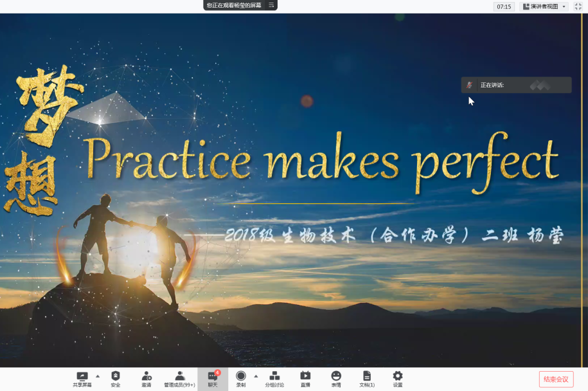Image resolution: width=588 pixels, height=391 pixels.
Task: Open the Chat (聊天) window
Action: (213, 376)
